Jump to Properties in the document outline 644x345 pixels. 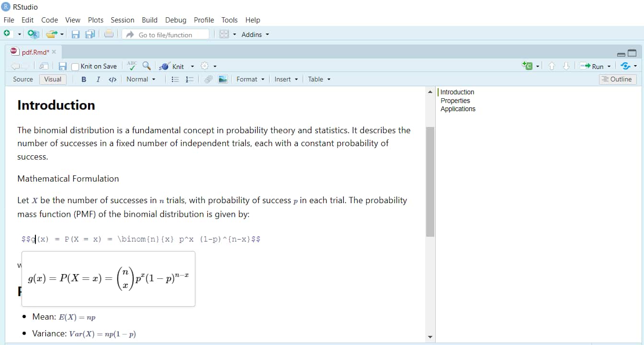[455, 101]
